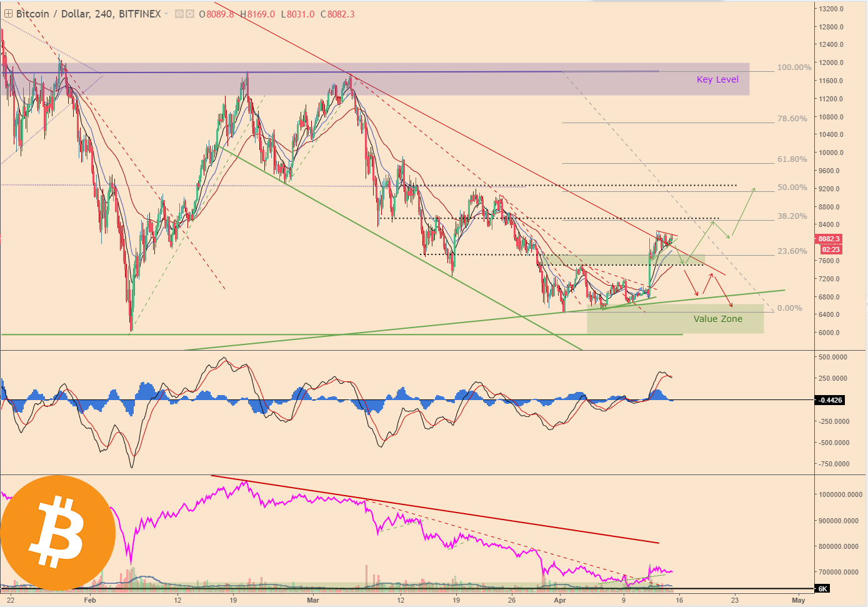Click the Mar date on time axis

pos(313,600)
